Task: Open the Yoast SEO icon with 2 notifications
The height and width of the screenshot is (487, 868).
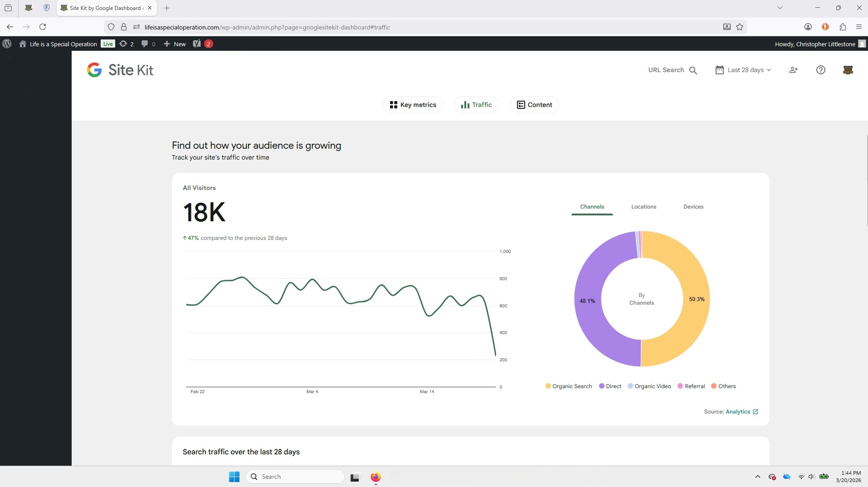Action: click(x=203, y=44)
